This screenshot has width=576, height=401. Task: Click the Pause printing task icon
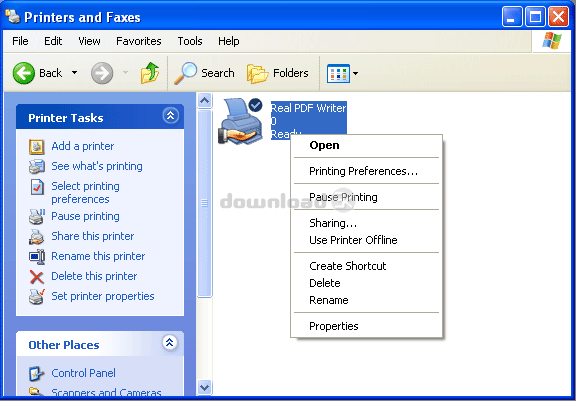(37, 216)
